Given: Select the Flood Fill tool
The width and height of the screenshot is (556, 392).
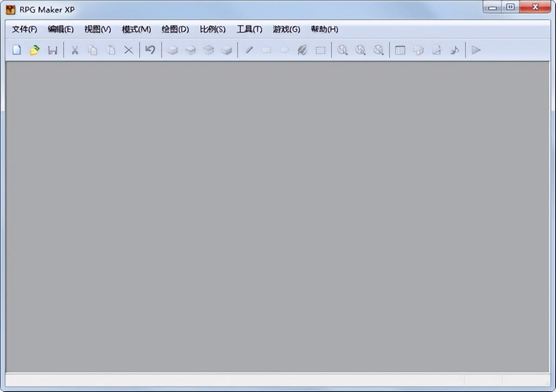Looking at the screenshot, I should coord(302,50).
